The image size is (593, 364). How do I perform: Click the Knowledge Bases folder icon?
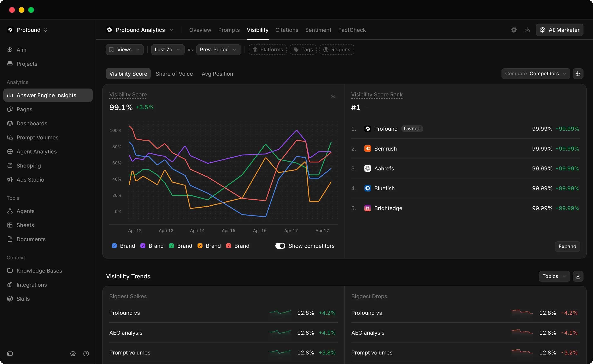(10, 271)
